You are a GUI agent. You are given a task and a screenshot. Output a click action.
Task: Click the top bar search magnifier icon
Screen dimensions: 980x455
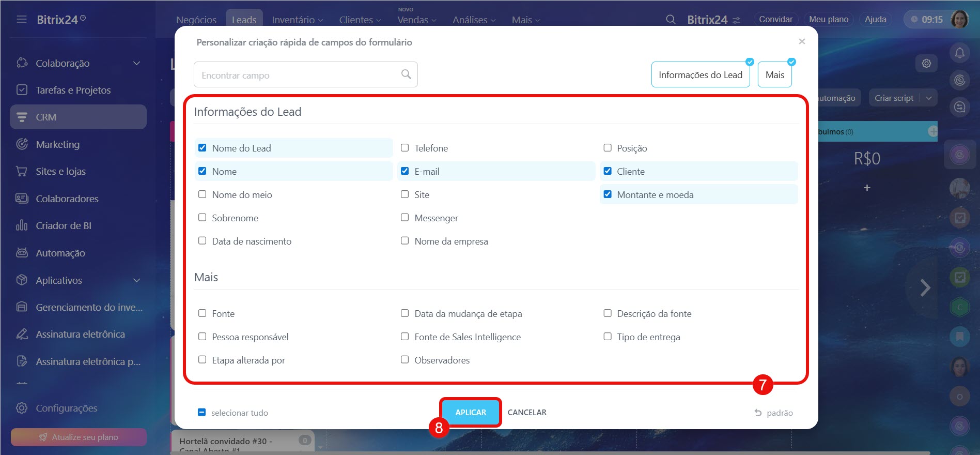[x=671, y=20]
